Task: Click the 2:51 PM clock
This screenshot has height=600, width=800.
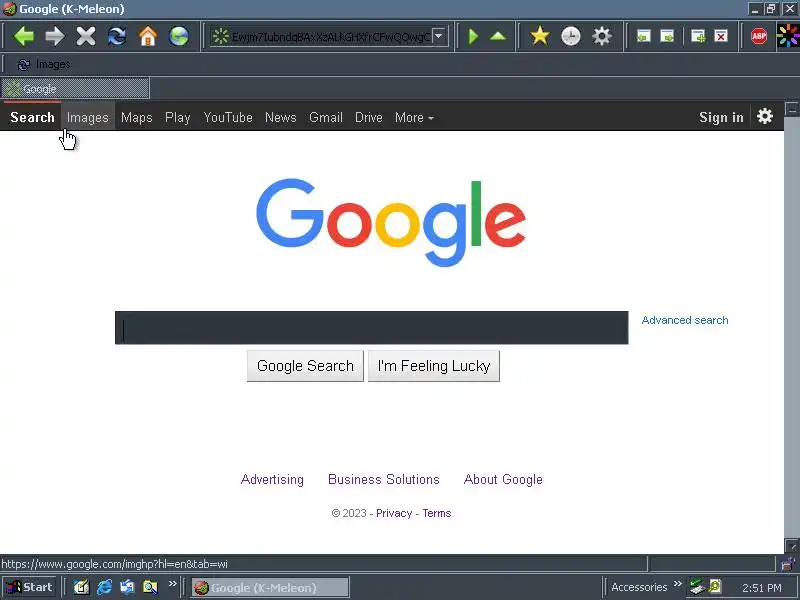Action: coord(762,588)
